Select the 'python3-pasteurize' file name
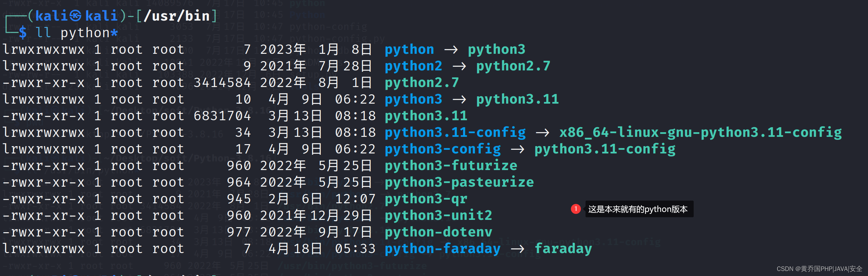 pyautogui.click(x=459, y=182)
